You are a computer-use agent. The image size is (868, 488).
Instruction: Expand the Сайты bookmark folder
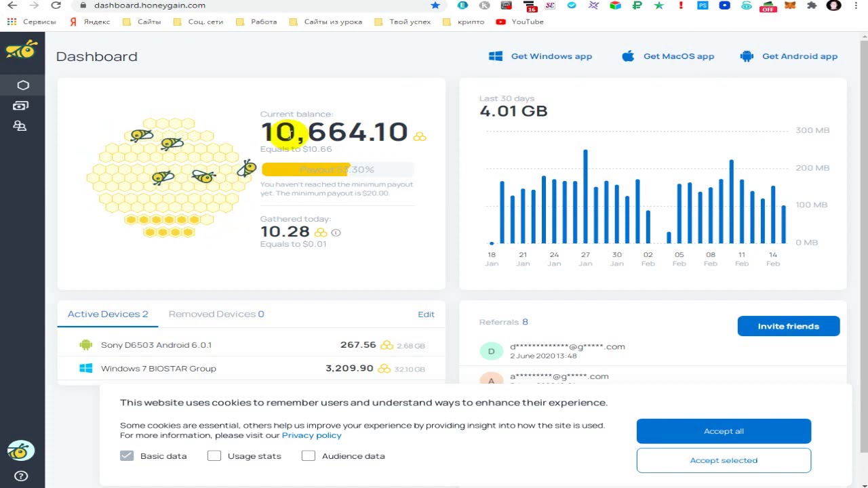click(x=142, y=22)
